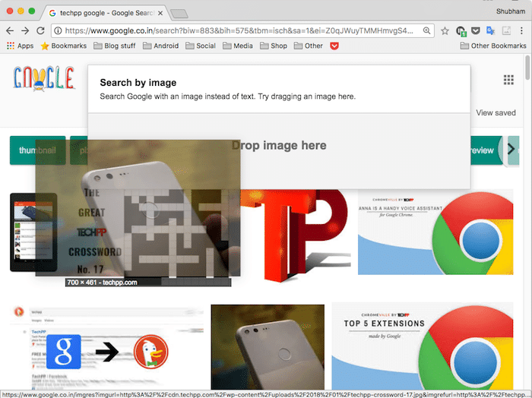The width and height of the screenshot is (532, 398).
Task: Open the Google apps grid
Action: click(508, 80)
